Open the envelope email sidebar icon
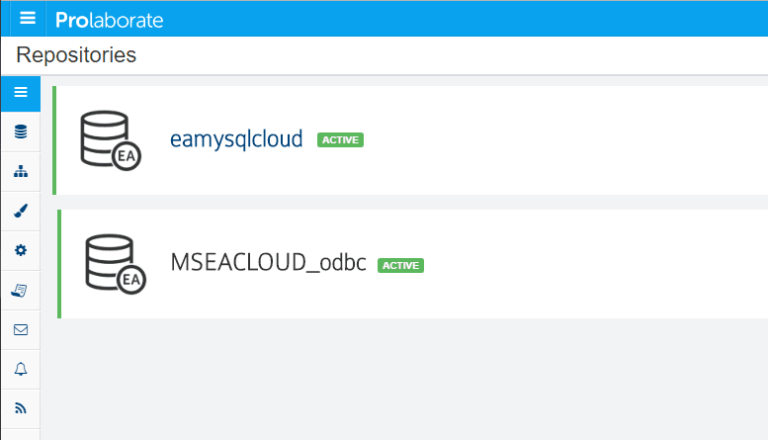The height and width of the screenshot is (440, 768). [21, 330]
